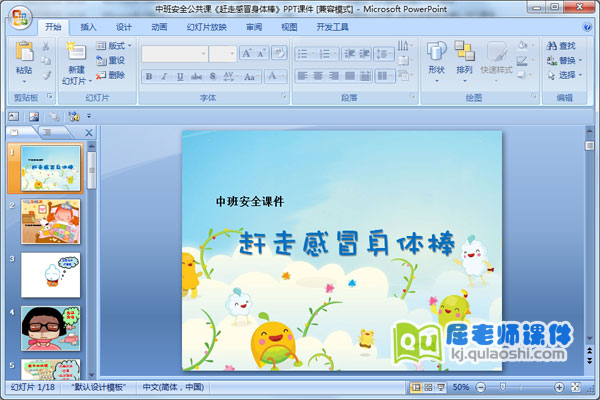Select the Format Painter brush
Screen dimensions: 600x400
point(46,75)
